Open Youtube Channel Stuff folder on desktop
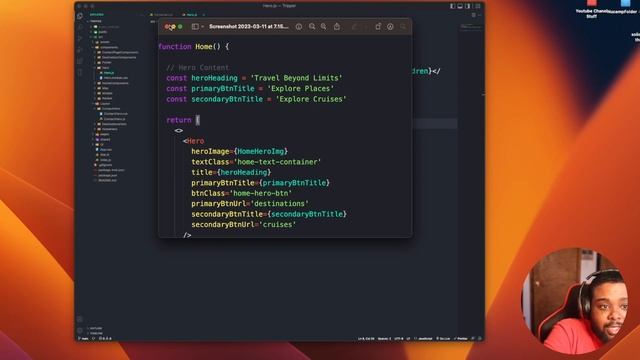640x360 pixels. pos(592,8)
